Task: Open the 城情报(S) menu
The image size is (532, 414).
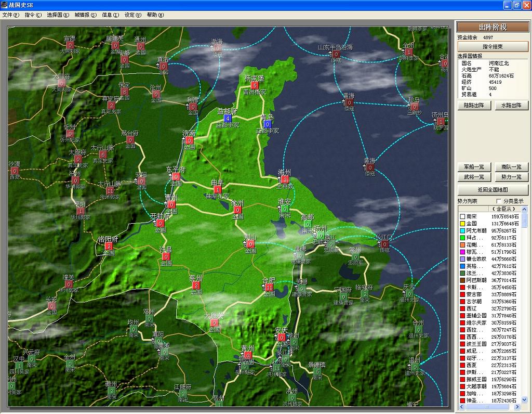Action: coord(85,15)
